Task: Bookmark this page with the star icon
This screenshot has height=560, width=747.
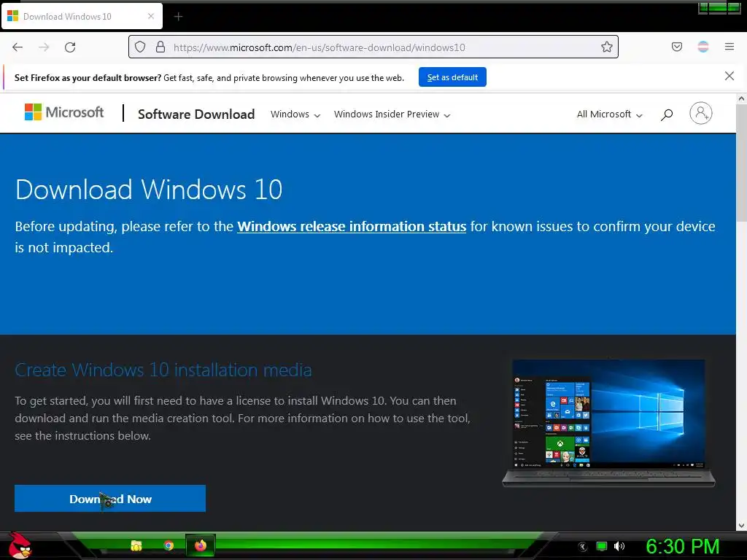Action: [606, 47]
